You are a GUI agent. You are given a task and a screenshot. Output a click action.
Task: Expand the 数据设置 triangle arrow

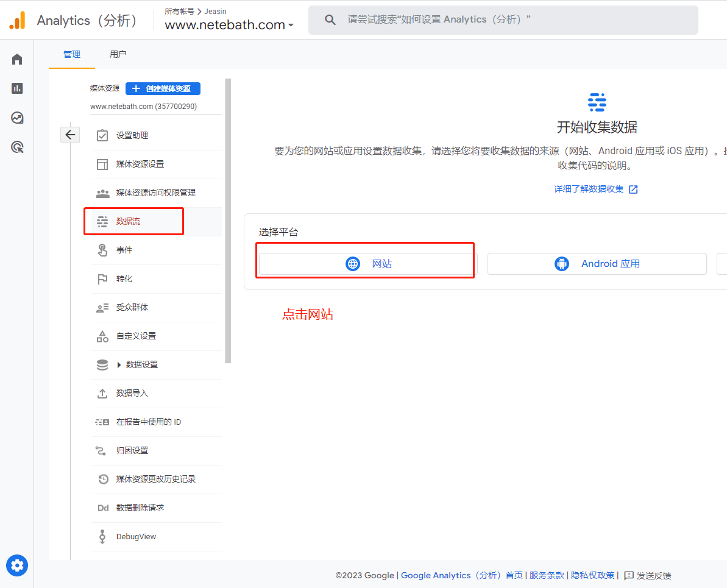pos(119,365)
